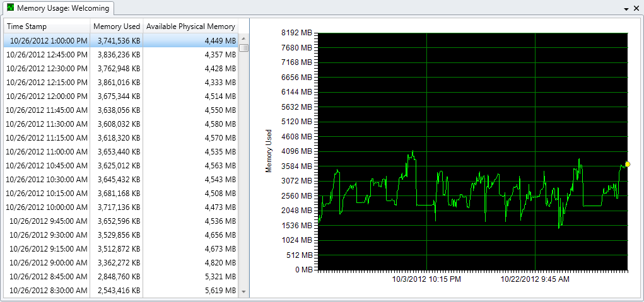Viewport: 644px width, 302px height.
Task: Select the 10/26/2012 10:00:00 AM row
Action: point(48,207)
